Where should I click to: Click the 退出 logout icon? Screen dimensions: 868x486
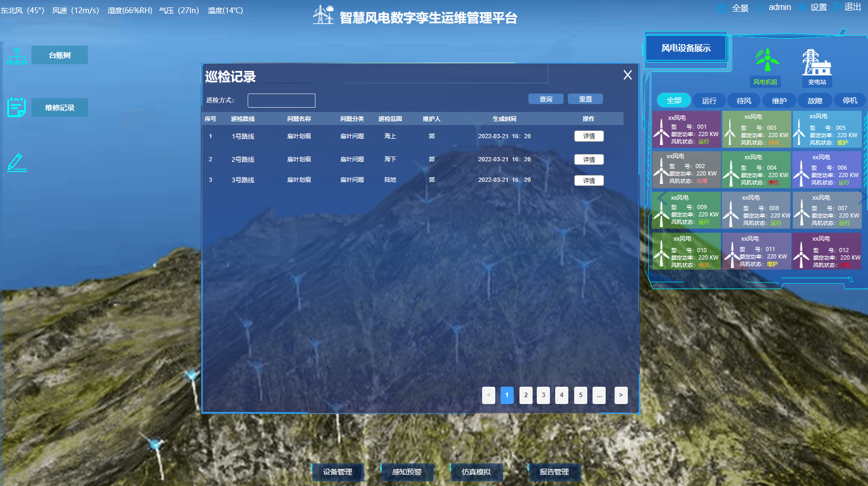(838, 7)
